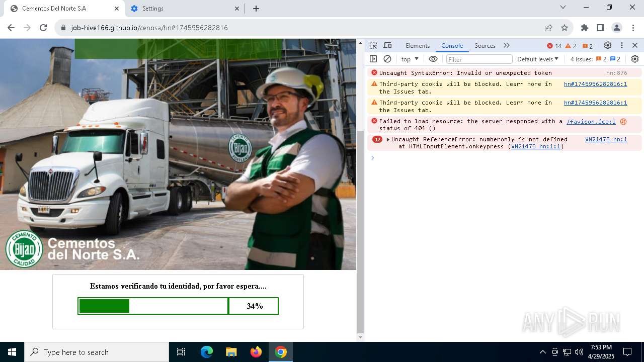Click the 2 warnings counter icon
This screenshot has width=644, height=362.
(571, 46)
